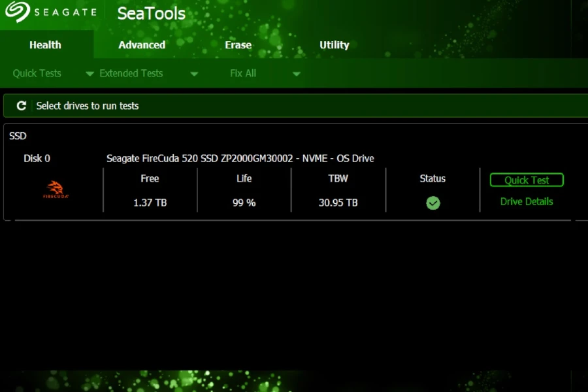Click 'Select drives to run tests' message
This screenshot has height=392, width=588.
[x=88, y=106]
